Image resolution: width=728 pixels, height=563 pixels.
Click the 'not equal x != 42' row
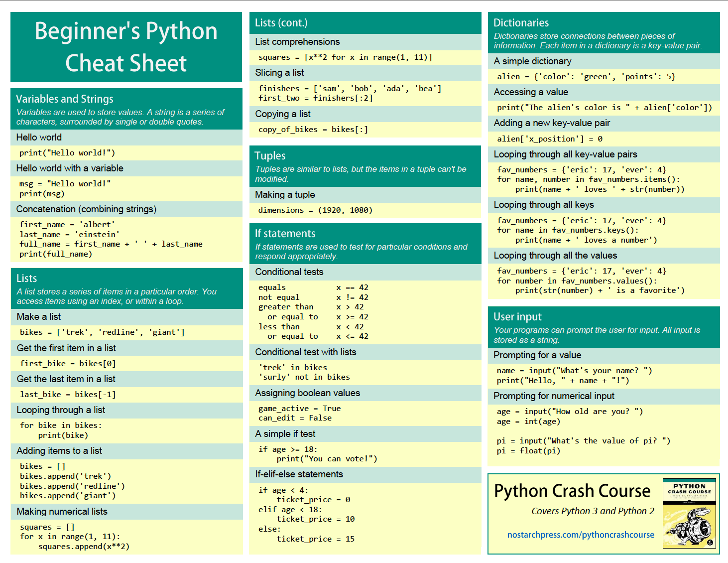[313, 297]
